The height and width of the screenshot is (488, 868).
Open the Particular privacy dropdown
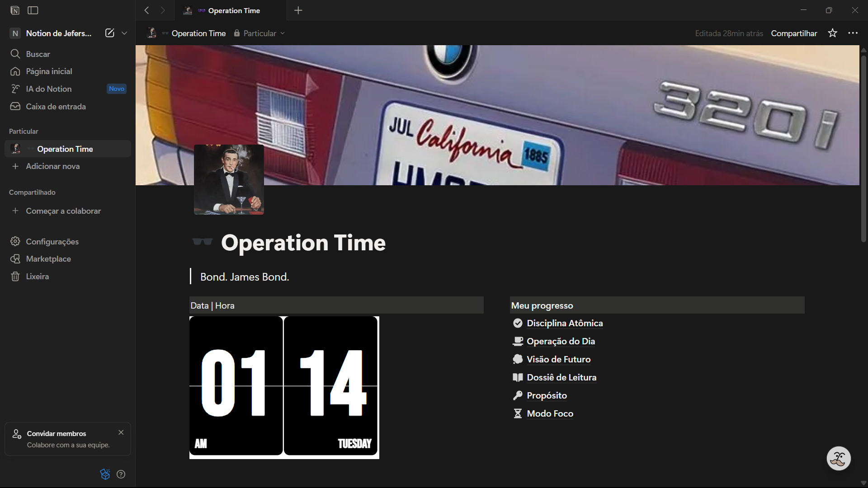pos(259,33)
